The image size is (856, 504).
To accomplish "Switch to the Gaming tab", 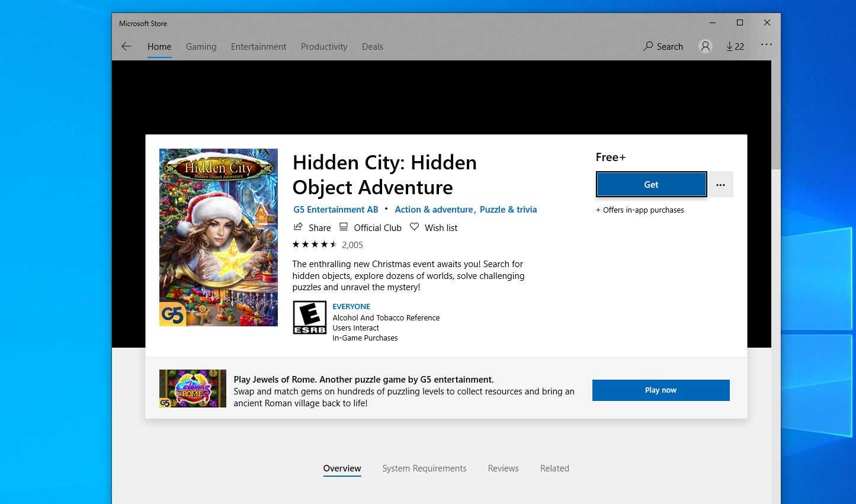I will click(201, 46).
